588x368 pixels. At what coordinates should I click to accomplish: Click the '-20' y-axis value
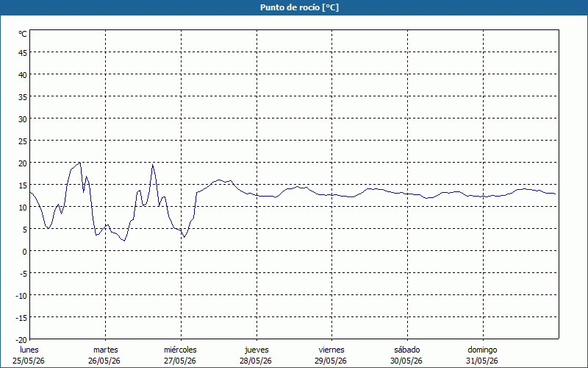point(21,340)
